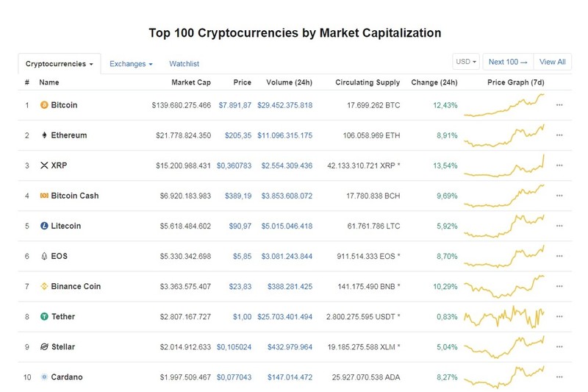The width and height of the screenshot is (588, 392).
Task: Open Ethereum 7d price graph thumbnail
Action: (x=504, y=135)
